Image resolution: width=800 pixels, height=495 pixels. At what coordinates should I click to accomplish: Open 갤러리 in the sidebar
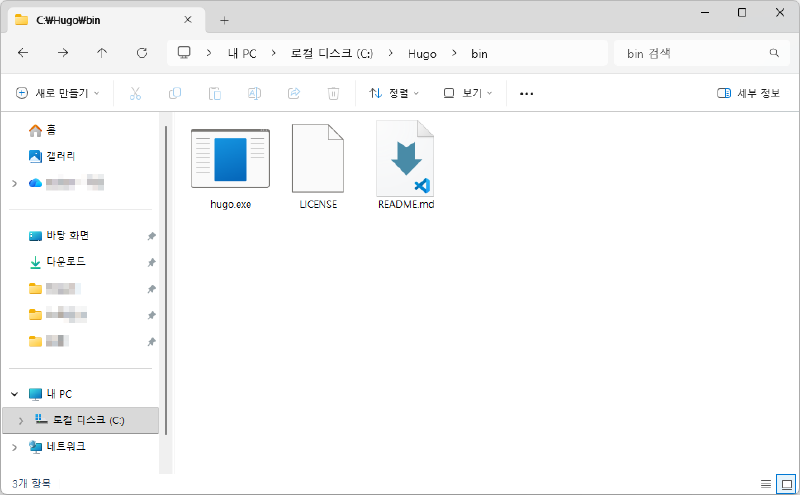[52, 156]
